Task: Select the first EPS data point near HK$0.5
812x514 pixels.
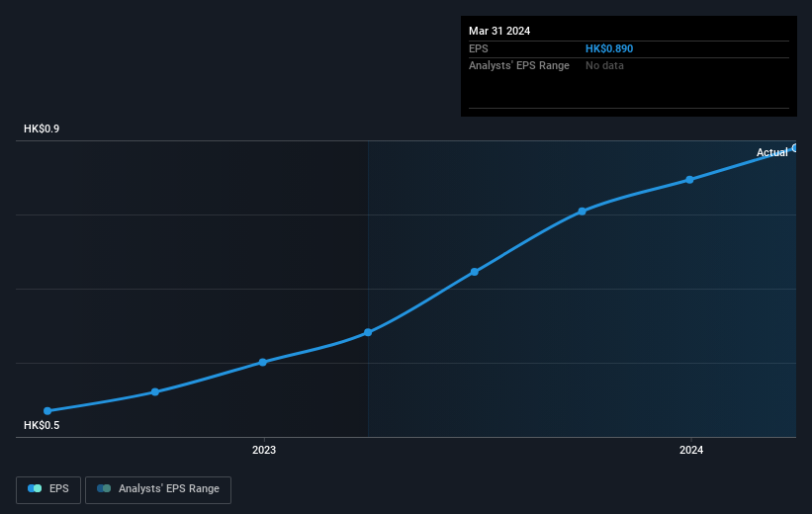Action: coord(47,411)
